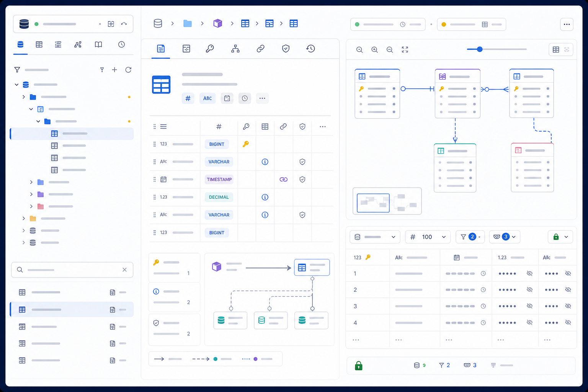Expand the purple folder in schema tree

click(x=31, y=194)
